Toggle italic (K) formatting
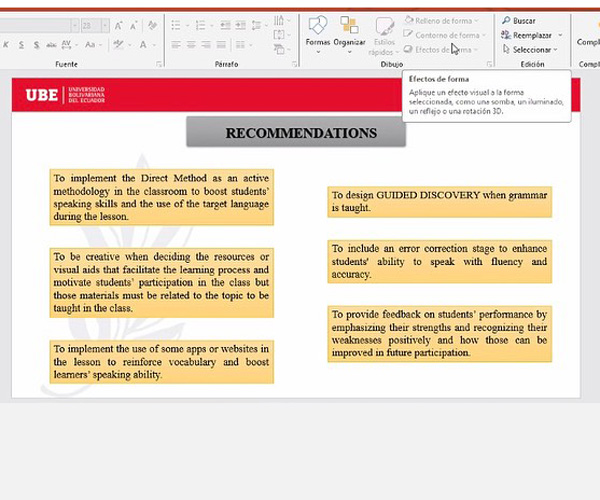This screenshot has height=500, width=600. click(6, 45)
